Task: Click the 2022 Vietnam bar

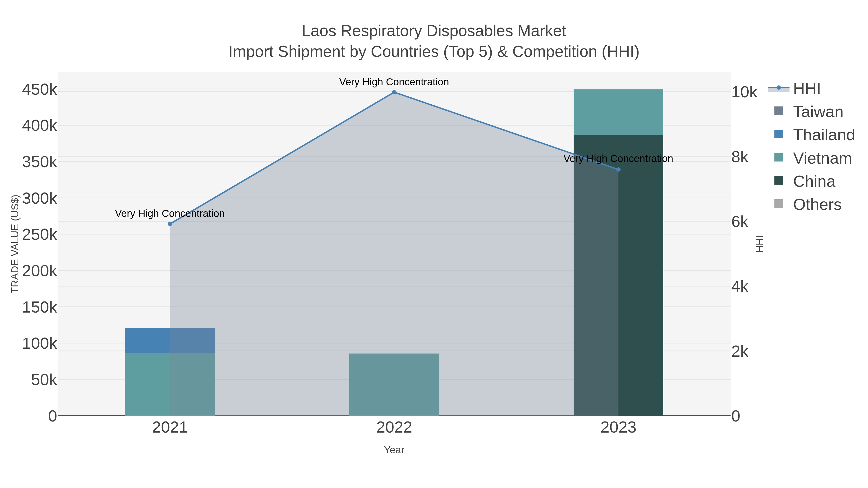Action: tap(394, 385)
